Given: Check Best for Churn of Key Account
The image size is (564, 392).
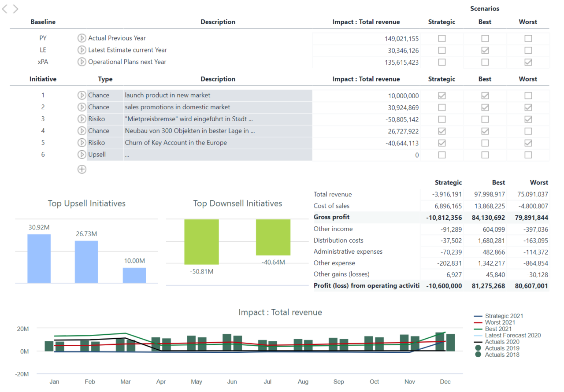Looking at the screenshot, I should pyautogui.click(x=485, y=143).
